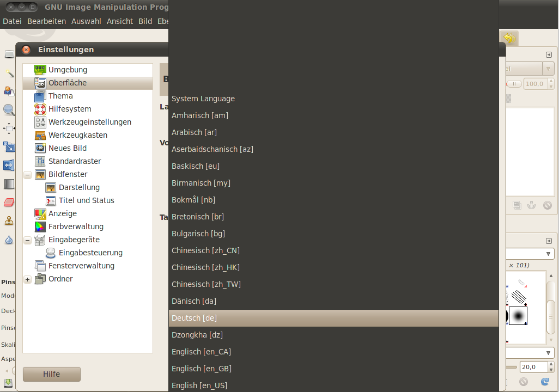Select the Rectangle Select tool
Viewport: 559px width, 392px height.
pos(8,54)
